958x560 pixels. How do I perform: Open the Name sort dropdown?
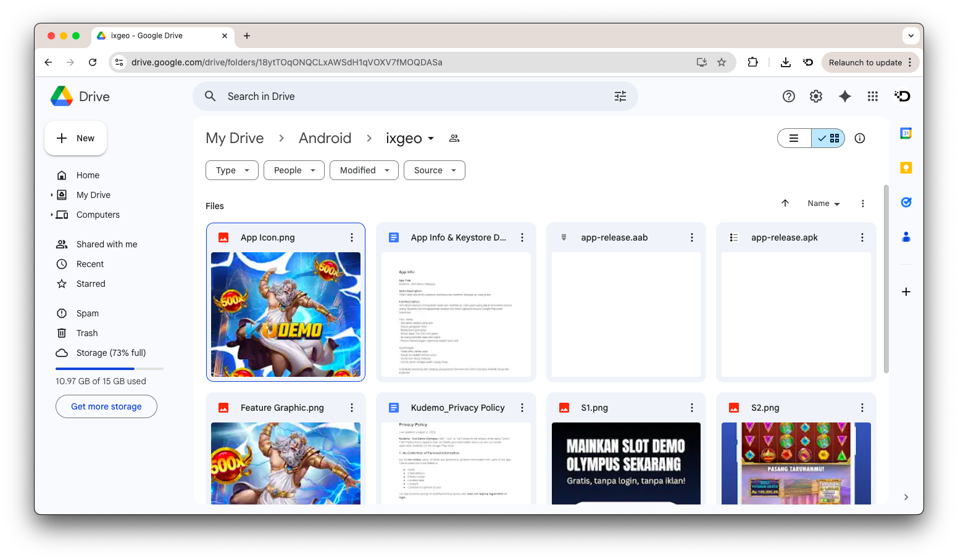[x=823, y=204]
